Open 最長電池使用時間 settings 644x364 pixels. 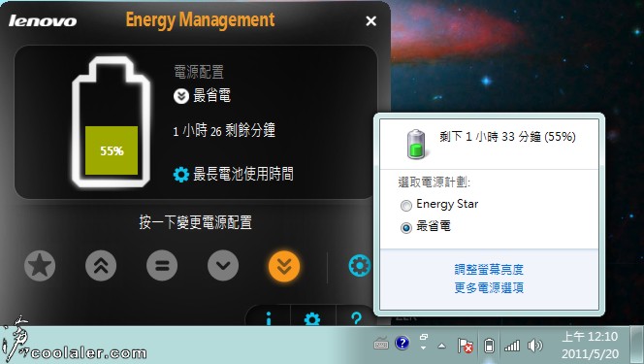[x=234, y=174]
